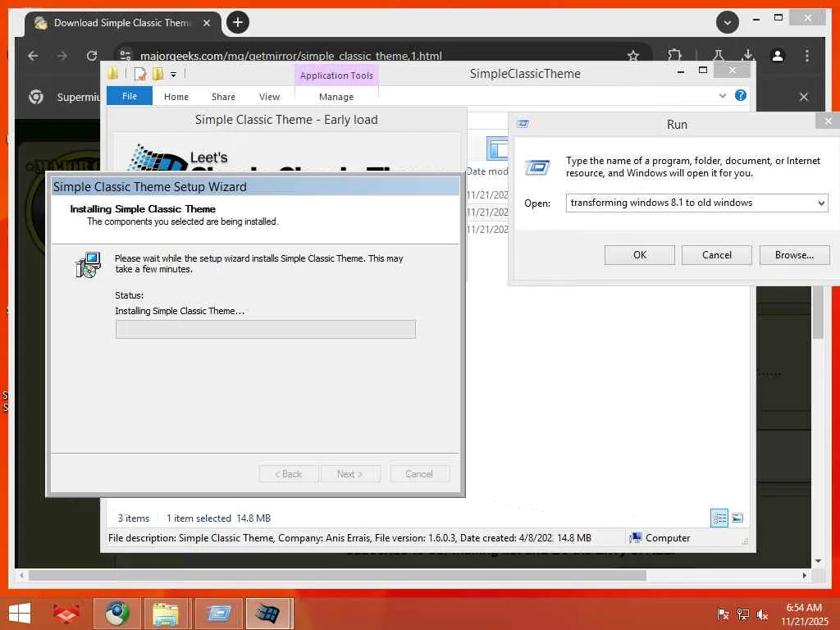The height and width of the screenshot is (630, 840).
Task: Click the Action Center flag tray icon
Action: click(724, 614)
